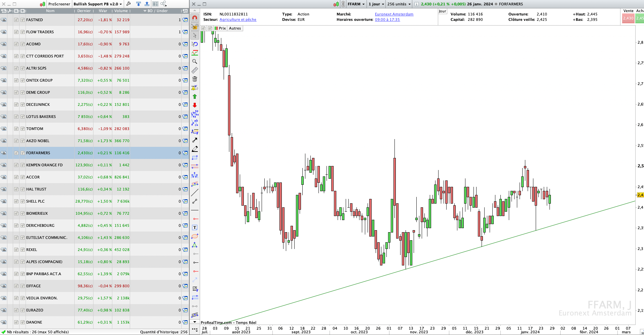Select the Elliott wave numbers tool
The image size is (644, 335).
(x=195, y=114)
